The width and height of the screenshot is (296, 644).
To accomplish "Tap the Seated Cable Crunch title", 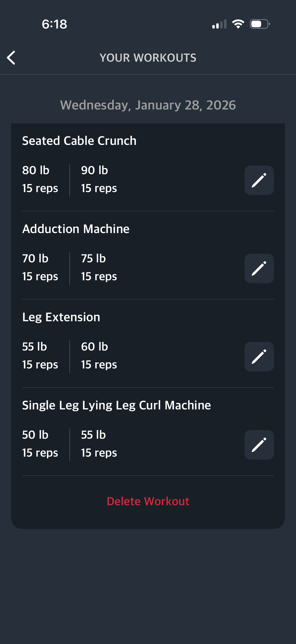I will click(79, 141).
